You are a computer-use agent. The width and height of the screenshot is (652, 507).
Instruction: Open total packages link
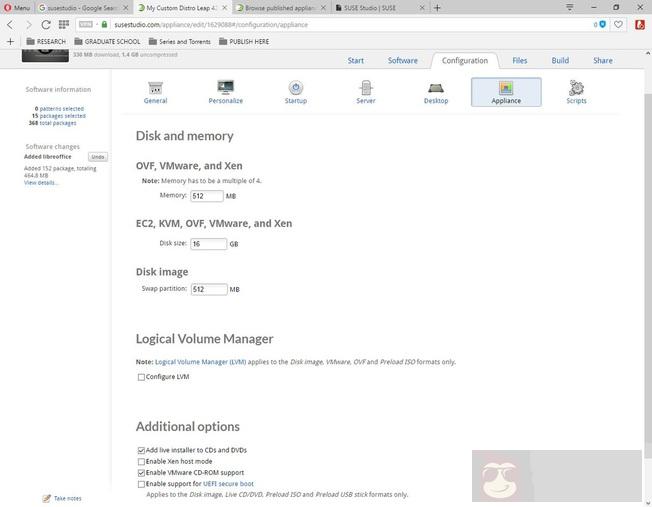(x=58, y=123)
